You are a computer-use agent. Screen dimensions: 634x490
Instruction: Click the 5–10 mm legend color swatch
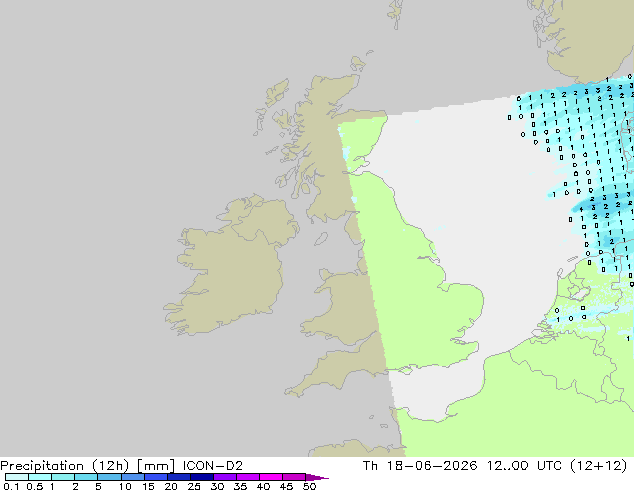[x=109, y=477]
